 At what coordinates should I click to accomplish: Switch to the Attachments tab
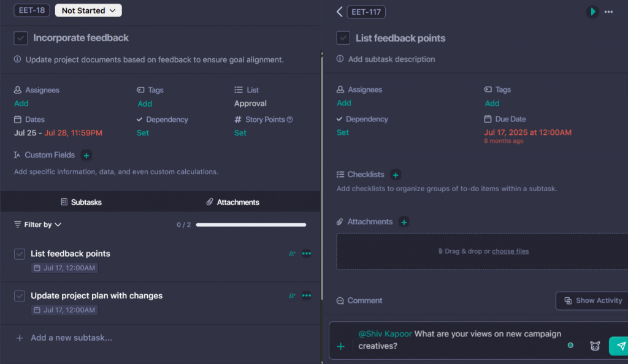pos(232,202)
